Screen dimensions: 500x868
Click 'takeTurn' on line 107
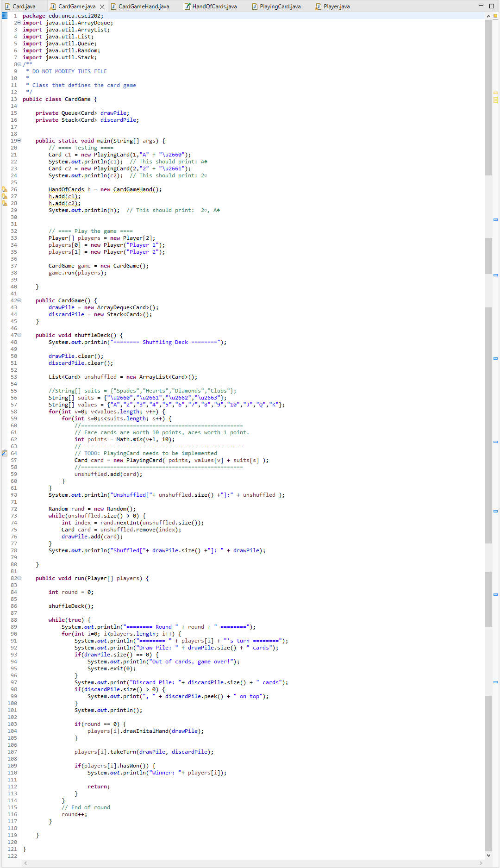tap(123, 752)
